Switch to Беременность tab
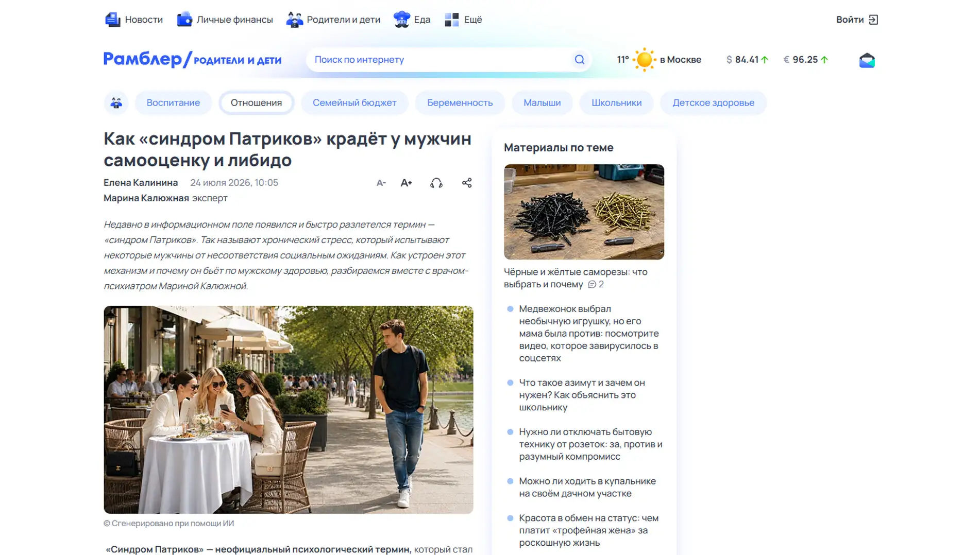980x555 pixels. click(x=460, y=102)
